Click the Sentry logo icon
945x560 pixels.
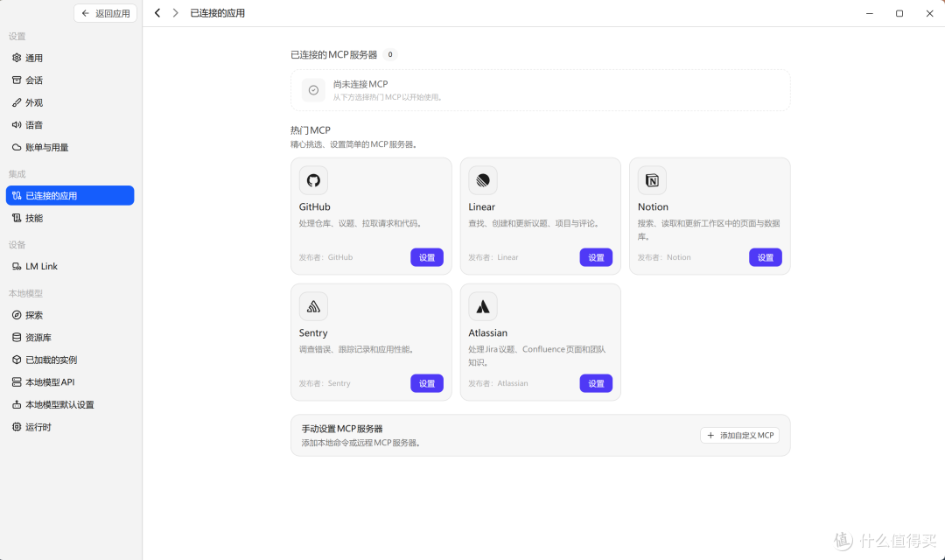(x=313, y=306)
